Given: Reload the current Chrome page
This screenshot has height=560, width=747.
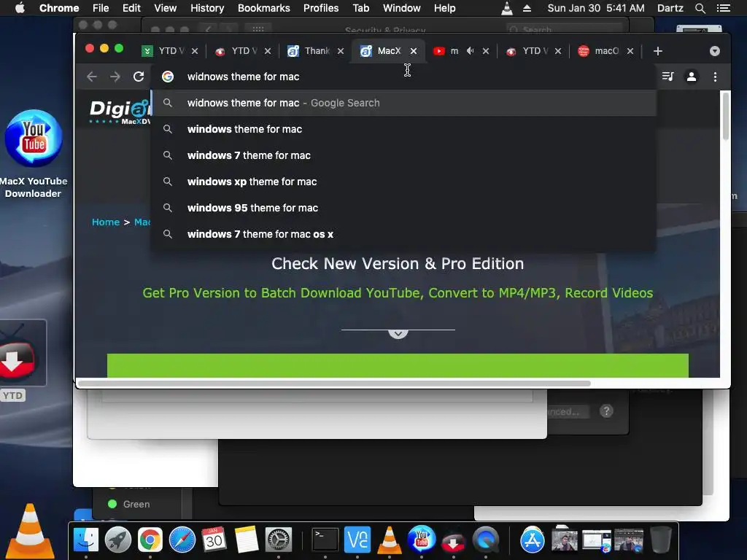Looking at the screenshot, I should 139,77.
